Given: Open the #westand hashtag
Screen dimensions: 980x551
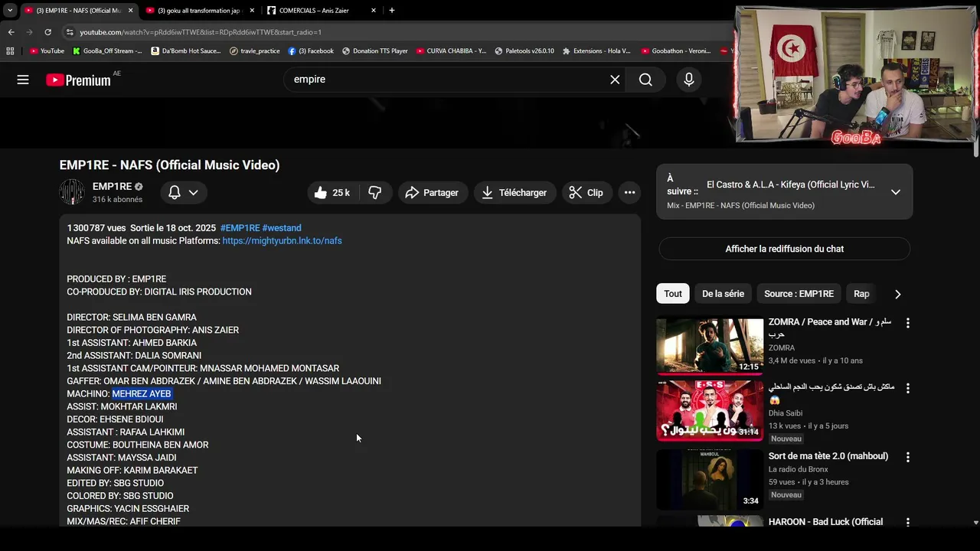Looking at the screenshot, I should pyautogui.click(x=282, y=228).
